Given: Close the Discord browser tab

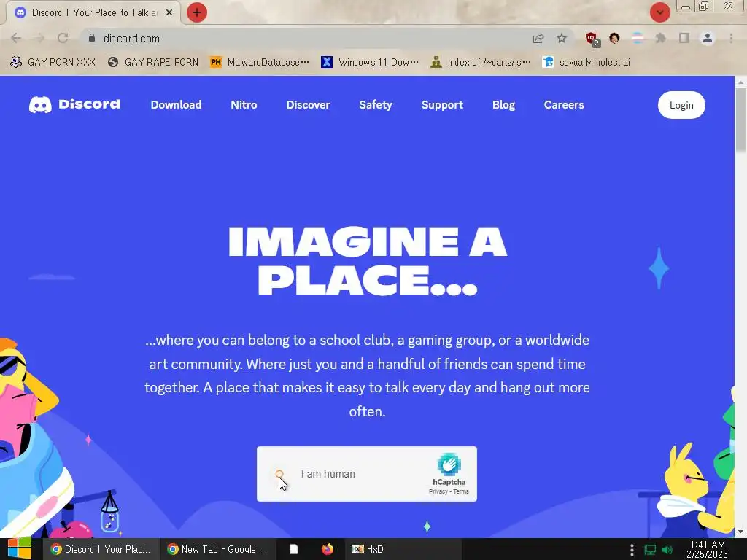Looking at the screenshot, I should pyautogui.click(x=169, y=13).
